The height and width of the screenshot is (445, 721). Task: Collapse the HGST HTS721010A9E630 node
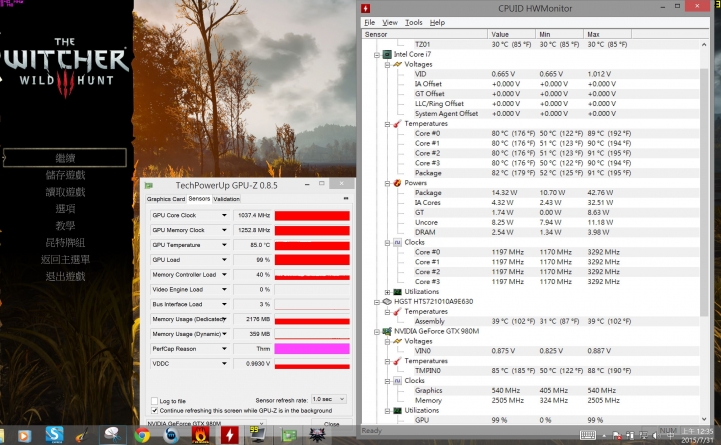(x=377, y=302)
